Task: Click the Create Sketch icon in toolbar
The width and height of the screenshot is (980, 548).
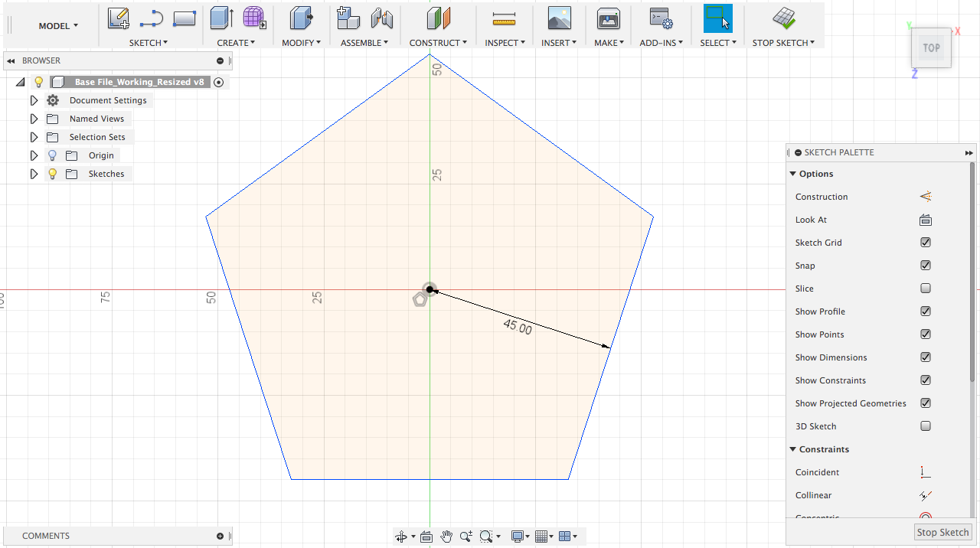Action: tap(118, 18)
